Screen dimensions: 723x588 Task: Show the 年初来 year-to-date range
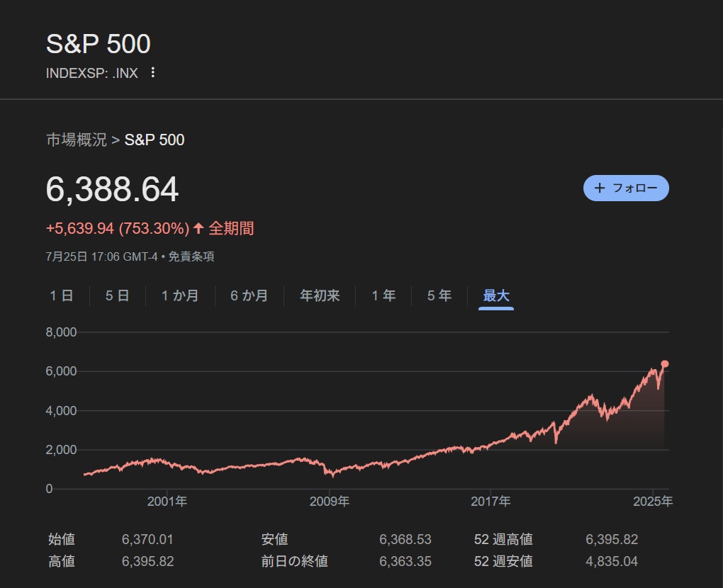[320, 295]
